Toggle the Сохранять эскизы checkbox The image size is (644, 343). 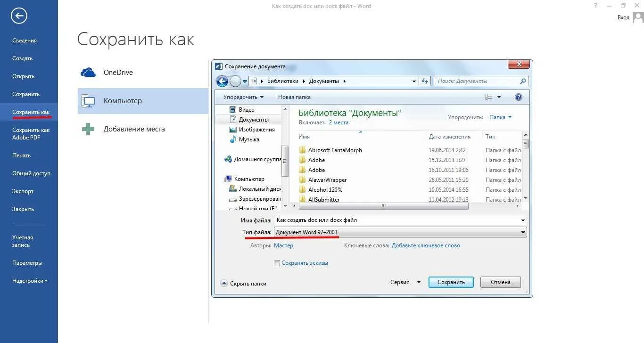277,263
